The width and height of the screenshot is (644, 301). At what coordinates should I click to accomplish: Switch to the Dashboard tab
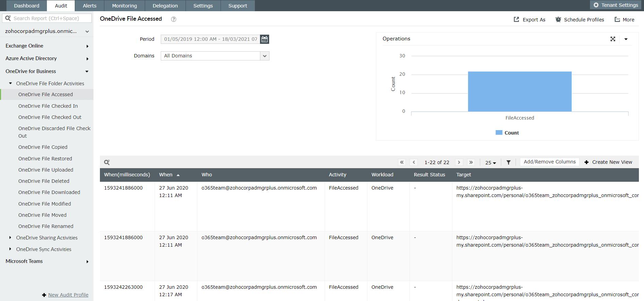click(x=27, y=6)
